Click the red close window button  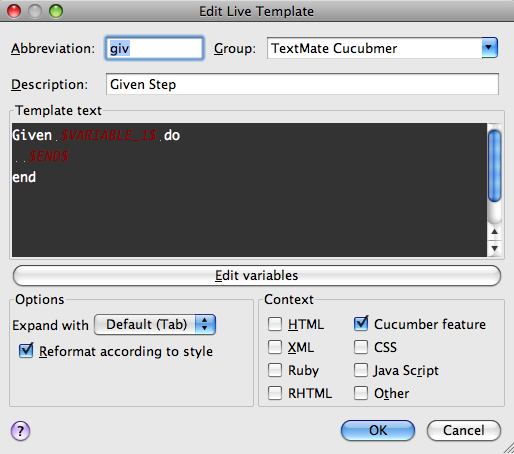14,11
